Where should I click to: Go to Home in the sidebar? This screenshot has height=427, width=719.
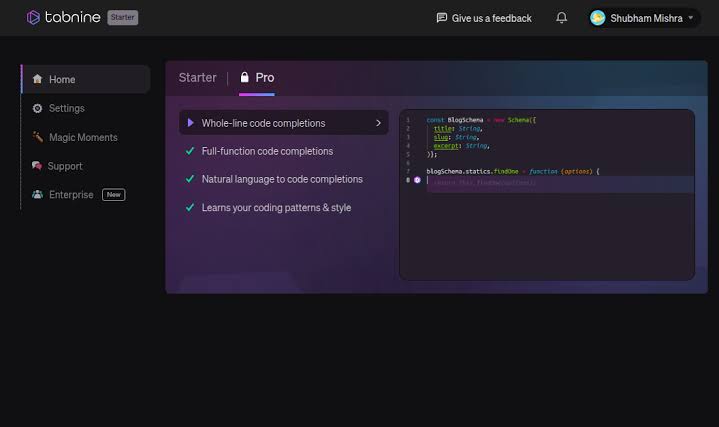click(x=86, y=79)
